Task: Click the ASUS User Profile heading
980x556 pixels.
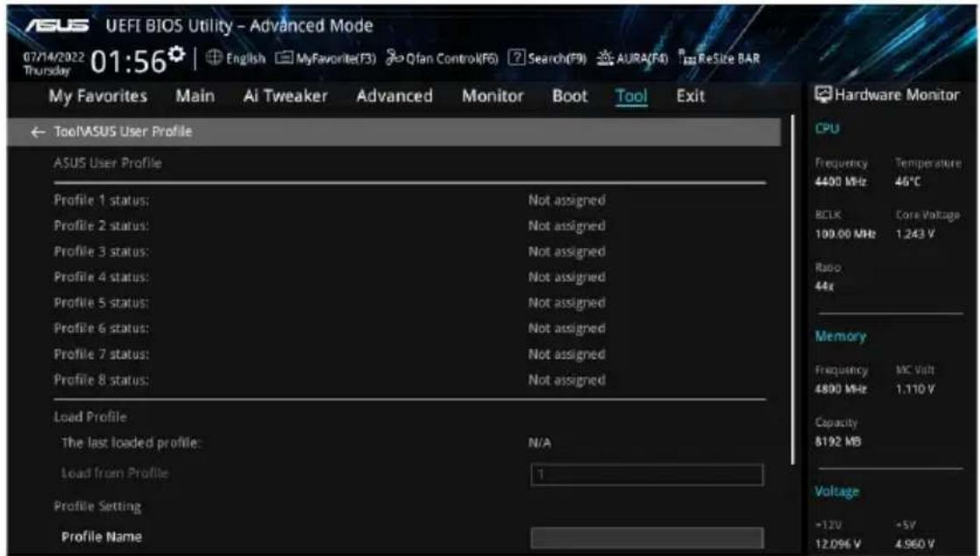Action: point(108,163)
